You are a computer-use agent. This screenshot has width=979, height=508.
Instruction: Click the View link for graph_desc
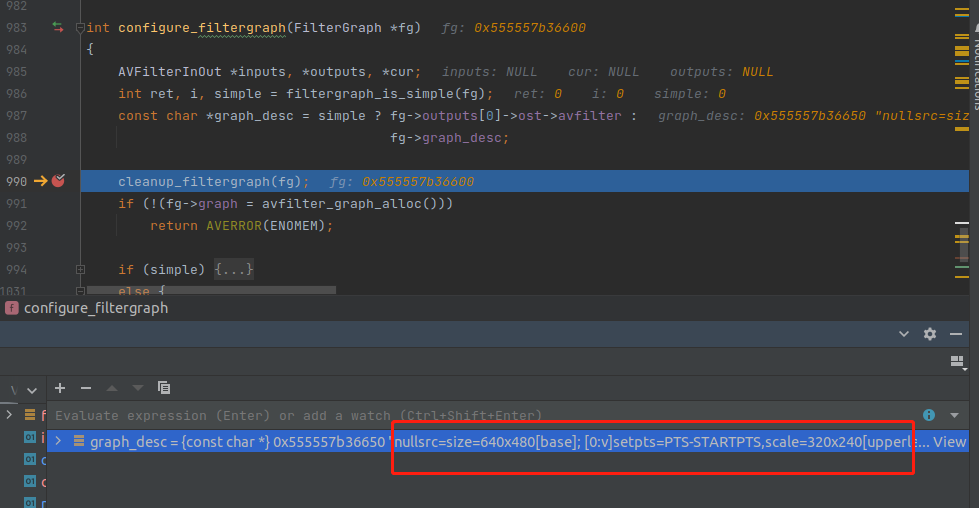(x=949, y=442)
